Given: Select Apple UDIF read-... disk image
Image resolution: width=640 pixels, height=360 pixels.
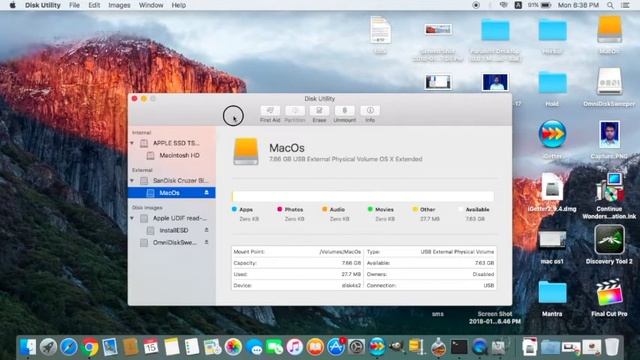Looking at the screenshot, I should click(x=172, y=218).
